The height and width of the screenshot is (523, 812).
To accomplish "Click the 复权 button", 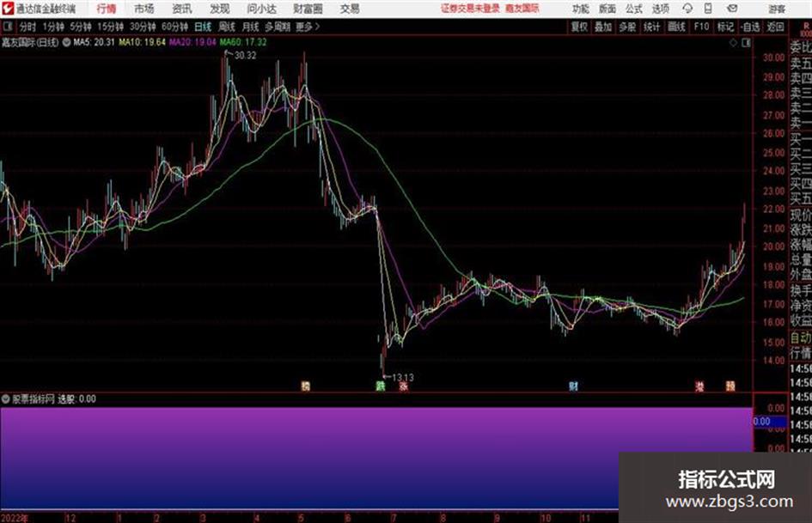I will tap(579, 27).
